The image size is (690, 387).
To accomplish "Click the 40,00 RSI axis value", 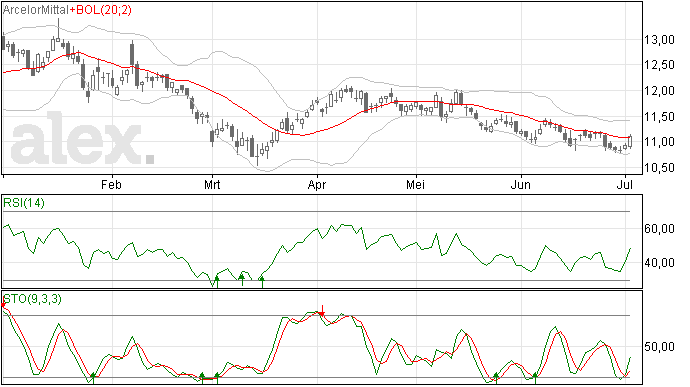I will (660, 263).
